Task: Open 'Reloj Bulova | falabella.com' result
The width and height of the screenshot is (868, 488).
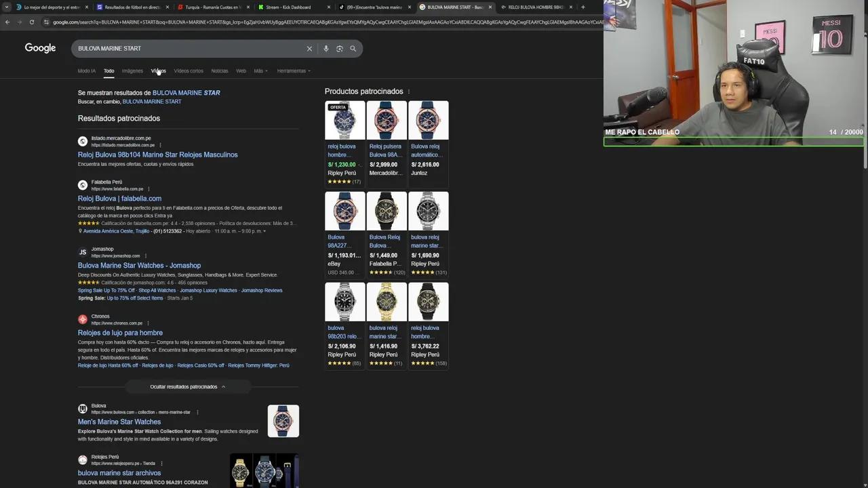Action: 119,199
